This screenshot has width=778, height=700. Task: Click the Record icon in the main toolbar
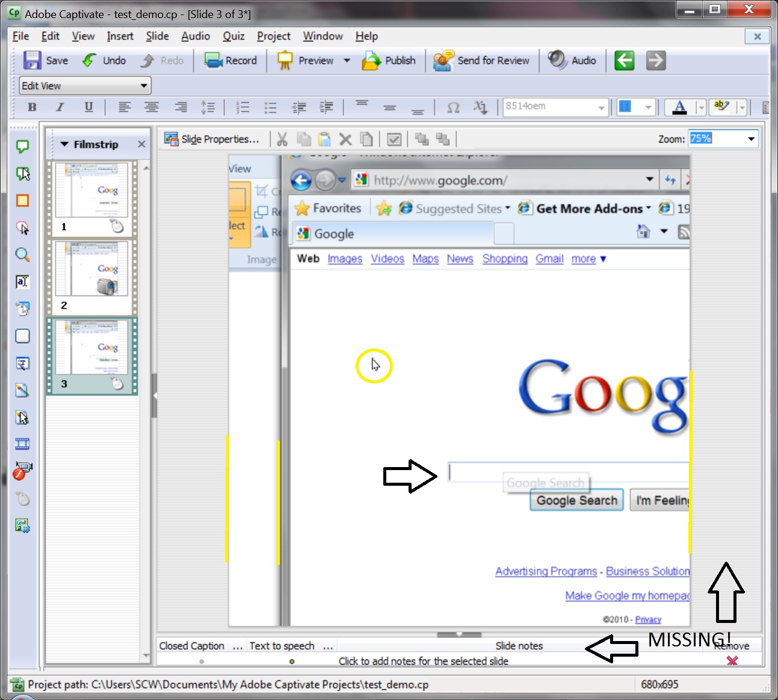click(230, 60)
